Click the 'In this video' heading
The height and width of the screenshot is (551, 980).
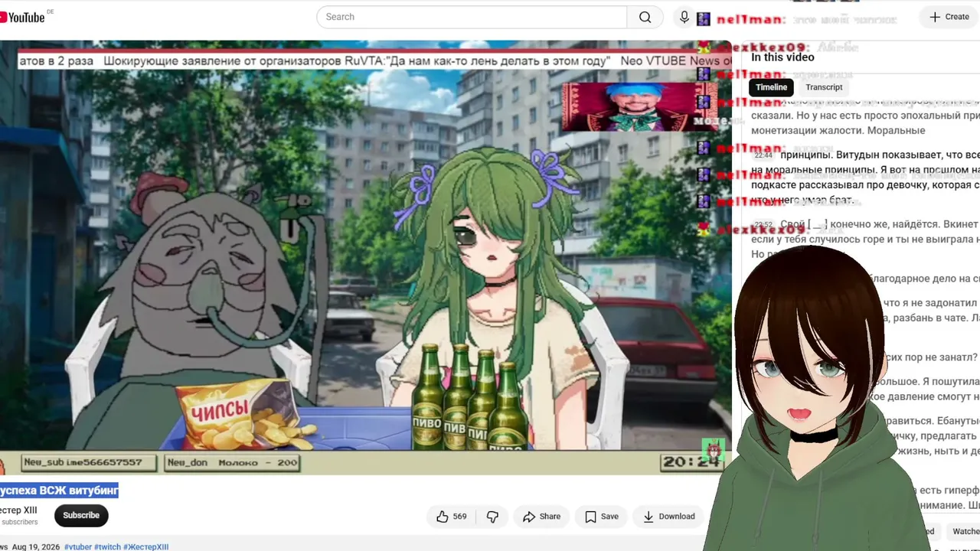(x=782, y=57)
